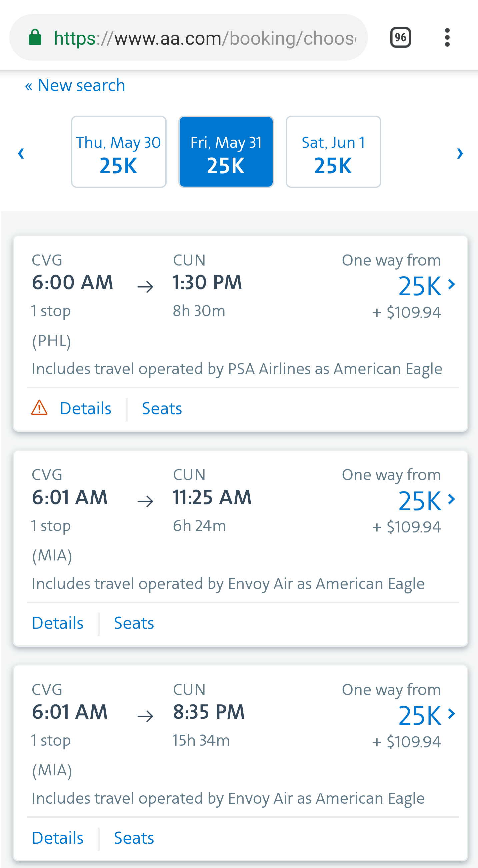478x868 pixels.
Task: View Seats for the 15h 34m flight
Action: click(134, 838)
